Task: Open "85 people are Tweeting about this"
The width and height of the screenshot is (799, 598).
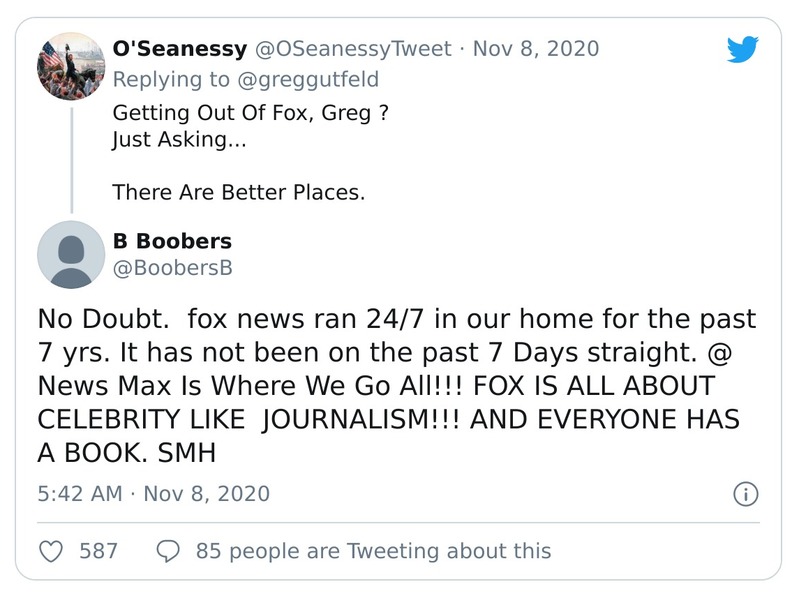Action: (x=373, y=550)
